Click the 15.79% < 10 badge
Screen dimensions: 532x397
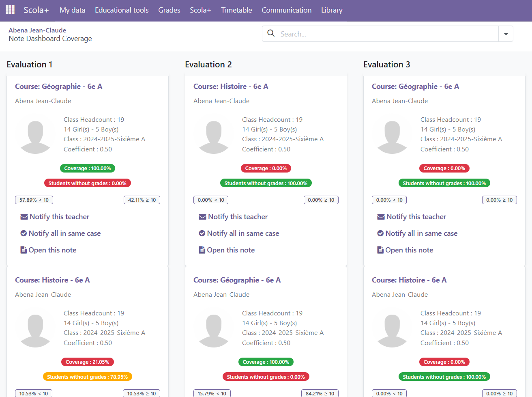pos(212,393)
